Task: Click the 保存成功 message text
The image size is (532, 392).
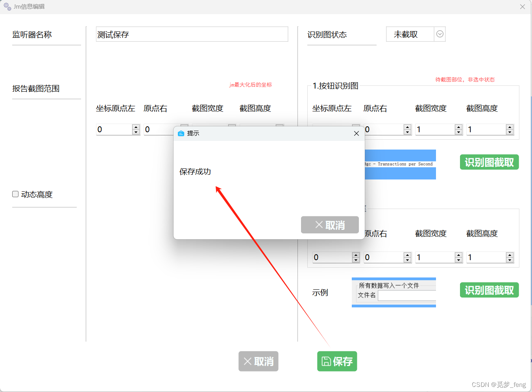Action: tap(195, 172)
